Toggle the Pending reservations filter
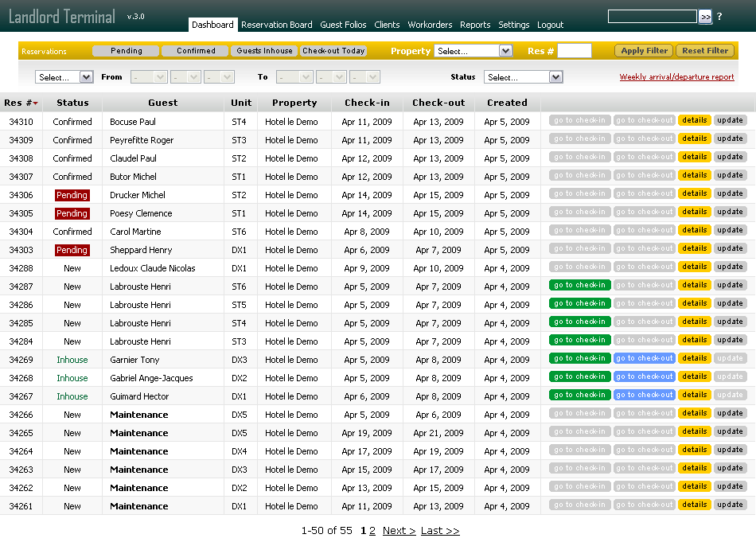 (126, 50)
